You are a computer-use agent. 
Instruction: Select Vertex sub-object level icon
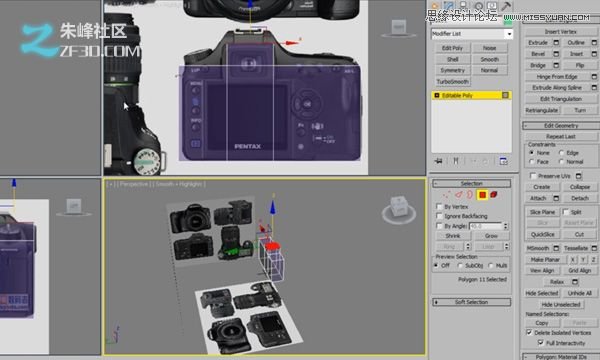pos(447,195)
